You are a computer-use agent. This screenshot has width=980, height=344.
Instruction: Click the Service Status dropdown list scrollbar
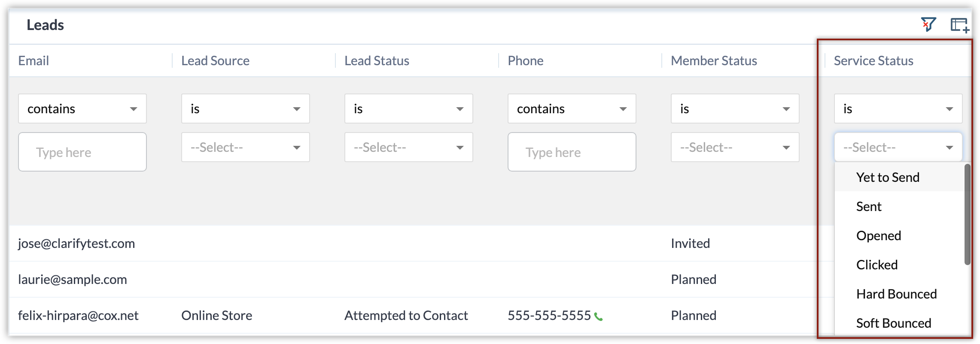(967, 214)
